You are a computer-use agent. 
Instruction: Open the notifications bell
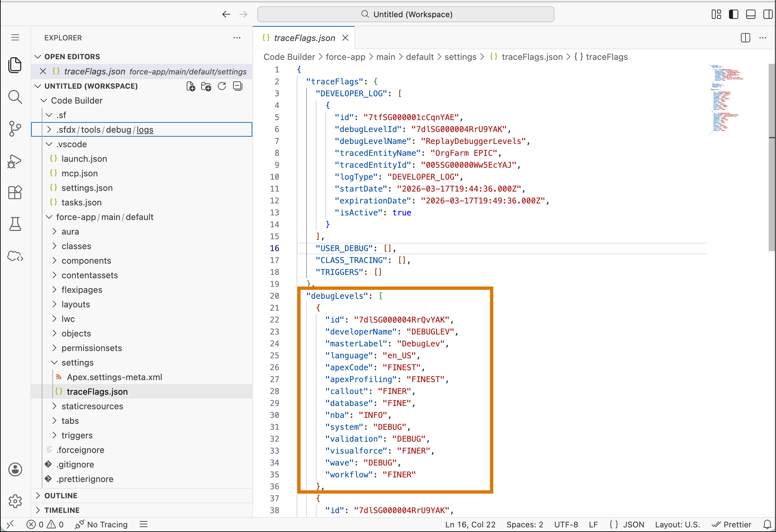(767, 525)
